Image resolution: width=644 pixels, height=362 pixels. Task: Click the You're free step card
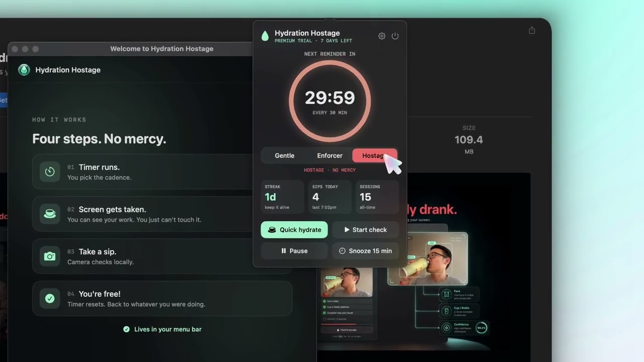coord(162,299)
